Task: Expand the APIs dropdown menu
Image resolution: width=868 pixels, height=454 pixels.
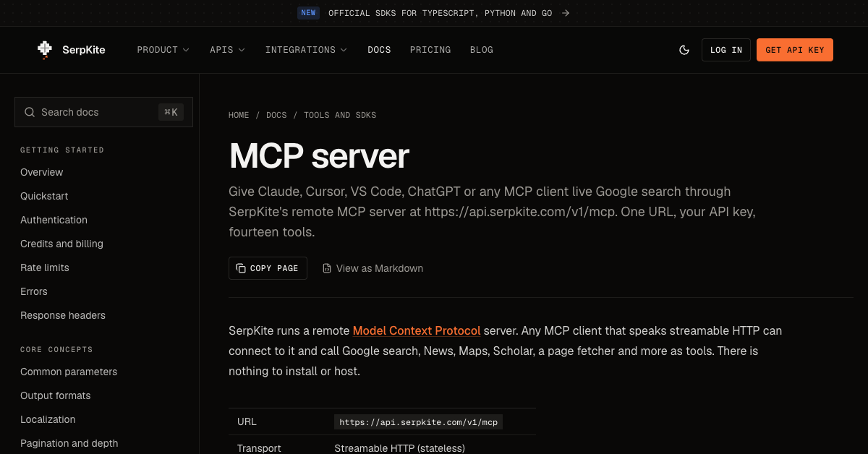Action: pyautogui.click(x=227, y=50)
